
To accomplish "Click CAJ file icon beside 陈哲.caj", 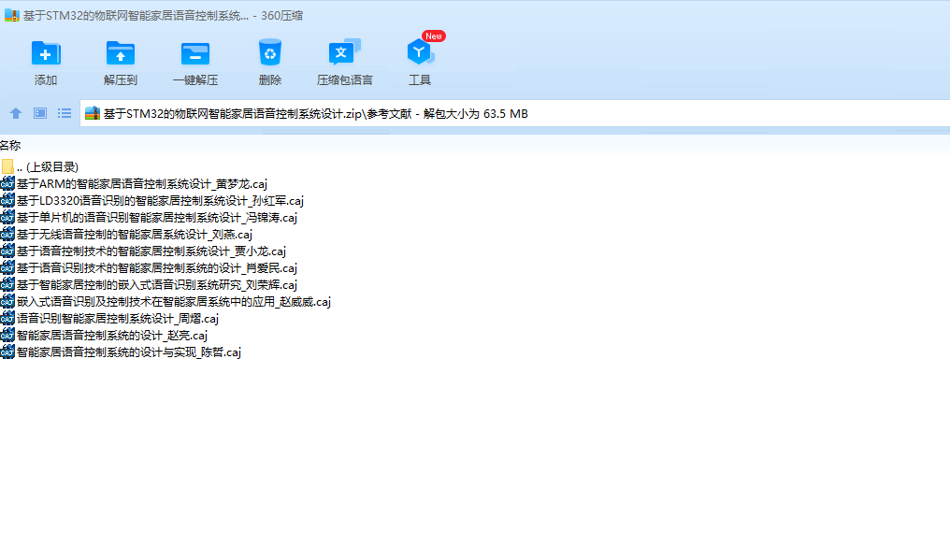I will pos(7,352).
